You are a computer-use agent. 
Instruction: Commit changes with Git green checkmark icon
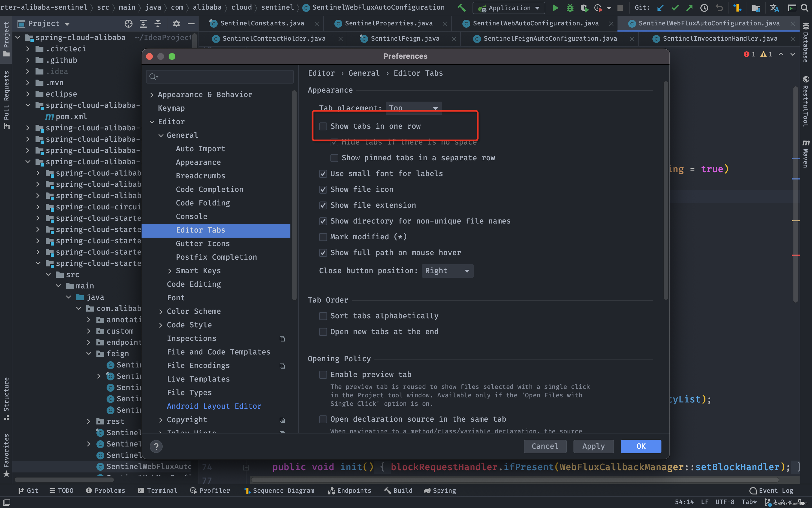[675, 8]
